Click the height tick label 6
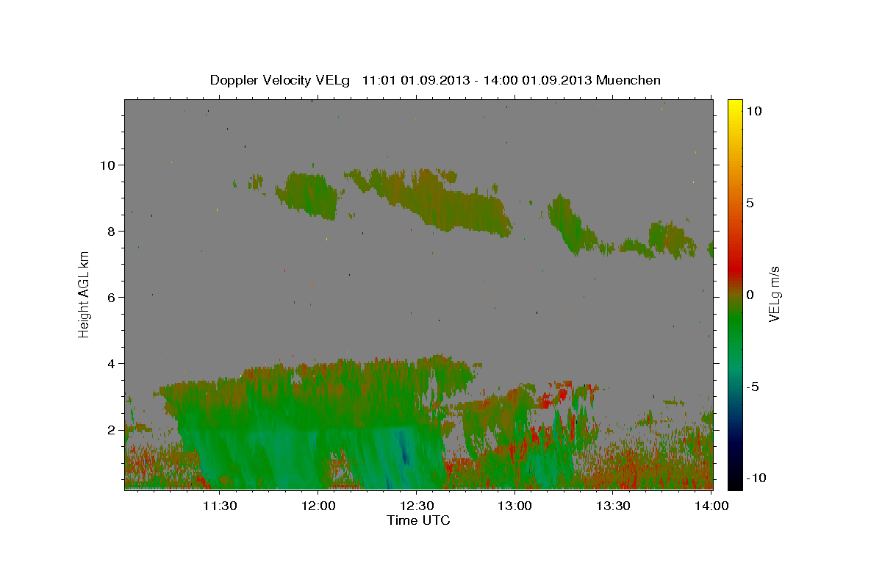882x588 pixels. click(111, 297)
